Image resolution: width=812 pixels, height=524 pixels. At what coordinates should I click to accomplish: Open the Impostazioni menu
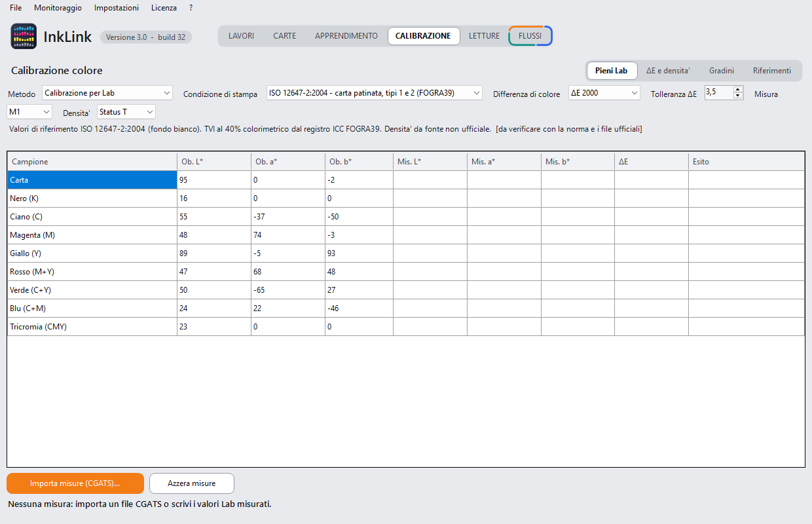117,8
